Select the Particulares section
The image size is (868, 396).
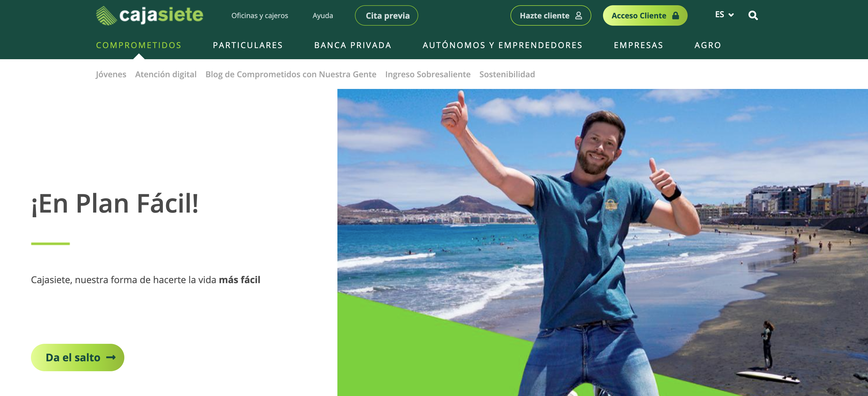(248, 45)
